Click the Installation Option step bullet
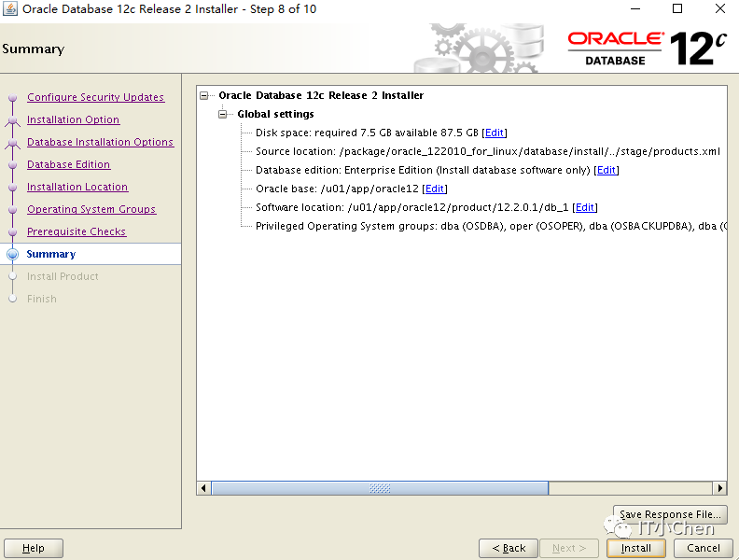This screenshot has height=560, width=739. 13,120
